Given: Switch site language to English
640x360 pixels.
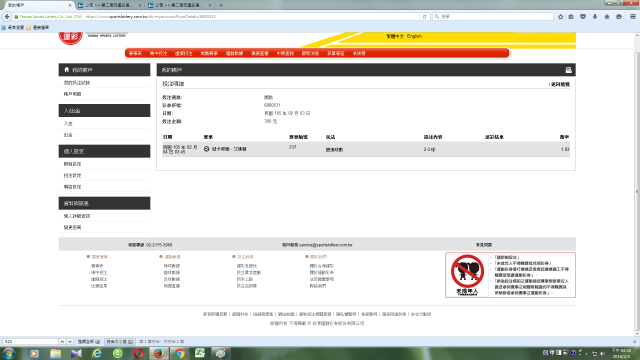Looking at the screenshot, I should pos(414,36).
